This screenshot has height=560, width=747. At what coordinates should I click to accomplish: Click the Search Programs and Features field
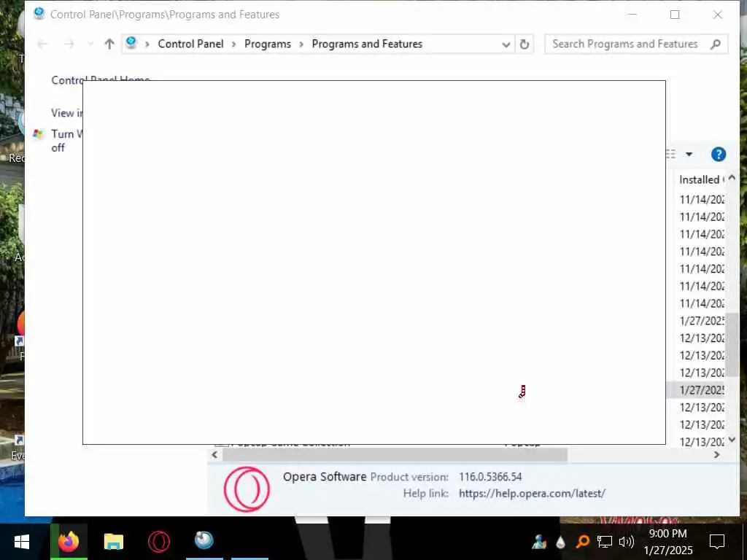tap(636, 44)
